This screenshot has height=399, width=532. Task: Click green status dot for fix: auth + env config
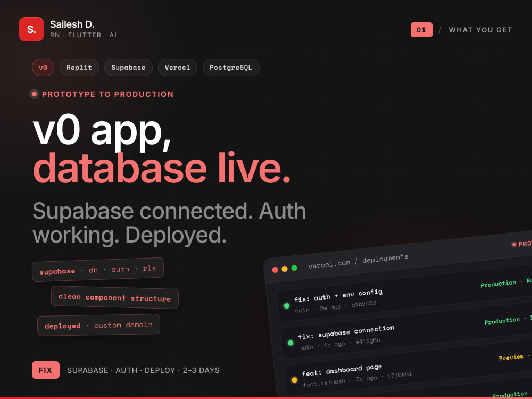(286, 306)
